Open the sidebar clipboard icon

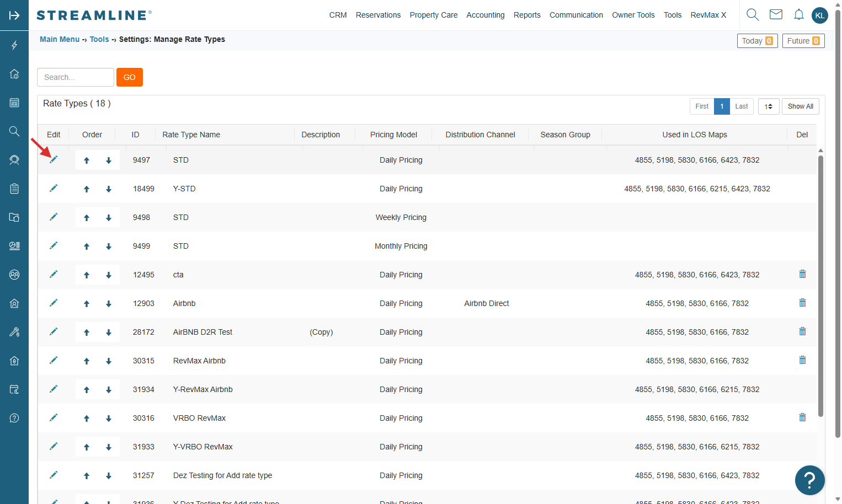[14, 189]
